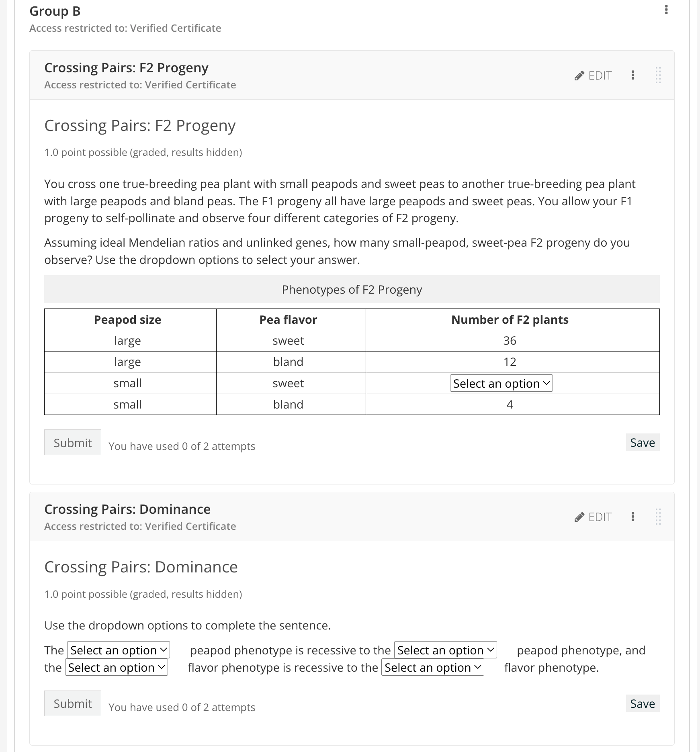Open small sweet F2 plants dropdown
700x752 pixels.
pos(501,383)
